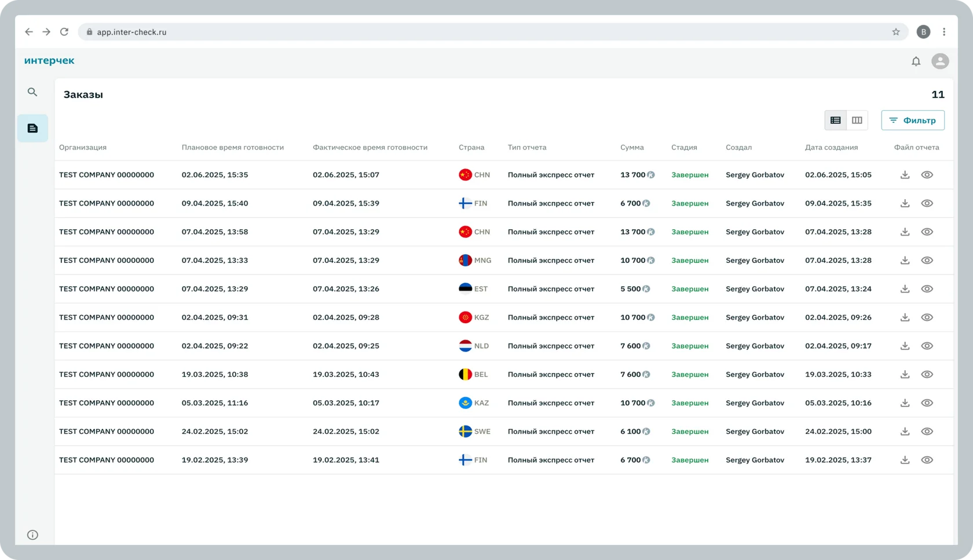The height and width of the screenshot is (560, 973).
Task: Click the интерчек logo link
Action: click(49, 61)
